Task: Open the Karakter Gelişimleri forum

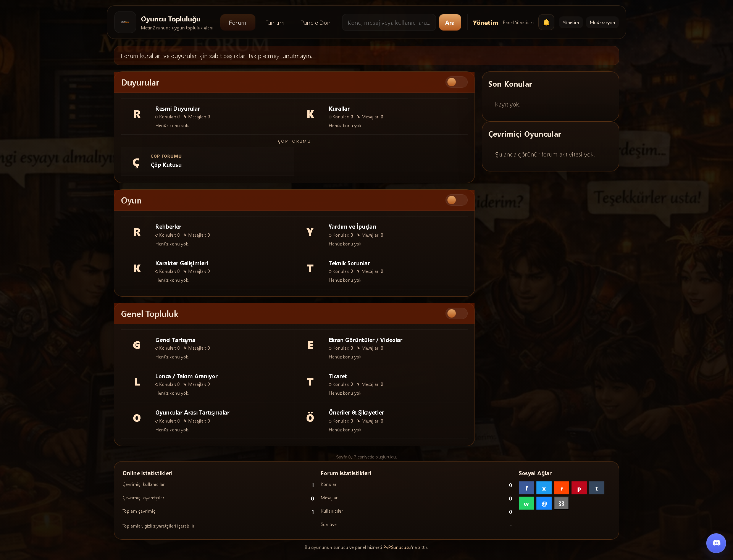Action: click(x=182, y=263)
